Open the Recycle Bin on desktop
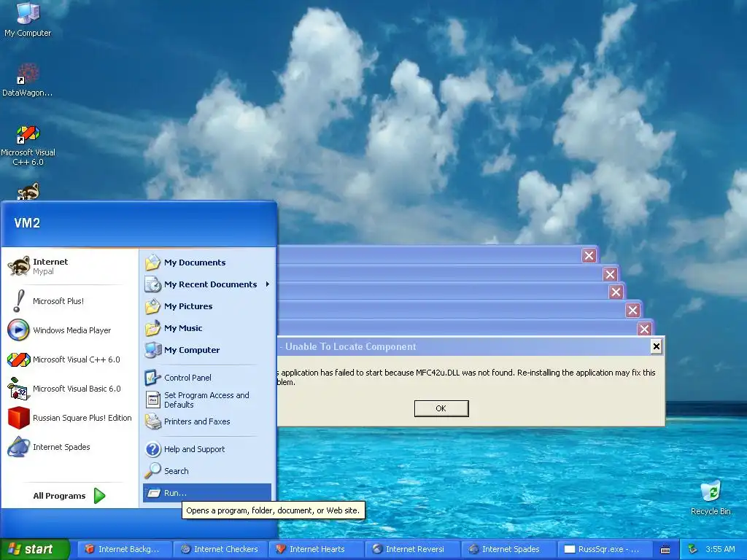 click(711, 498)
